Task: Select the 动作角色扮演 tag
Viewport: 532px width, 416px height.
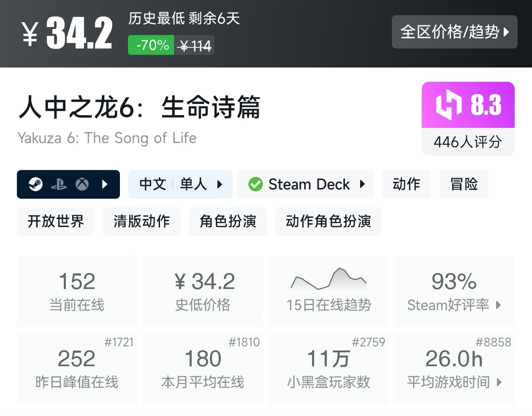Action: [x=328, y=222]
